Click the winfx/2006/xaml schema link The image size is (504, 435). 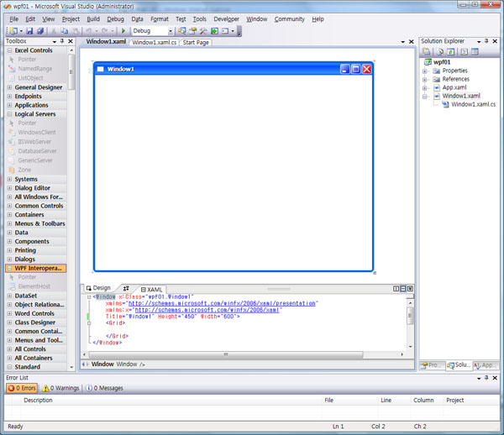pos(207,310)
